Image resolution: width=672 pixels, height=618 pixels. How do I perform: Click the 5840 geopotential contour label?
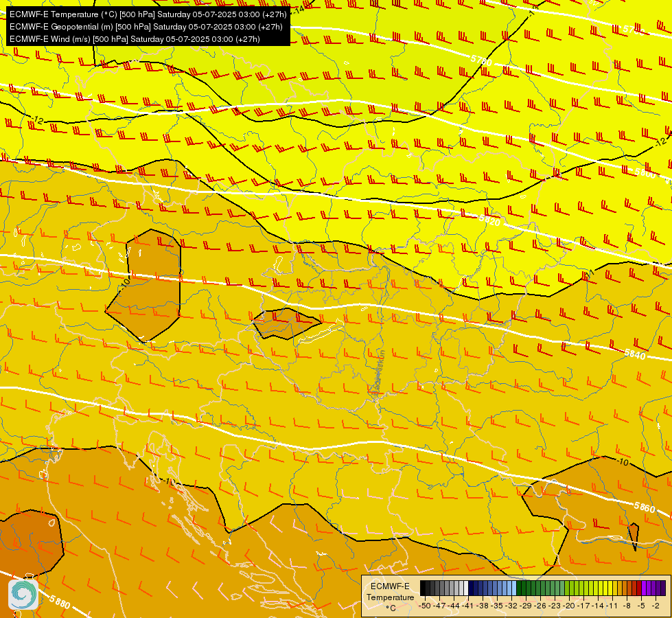(635, 354)
